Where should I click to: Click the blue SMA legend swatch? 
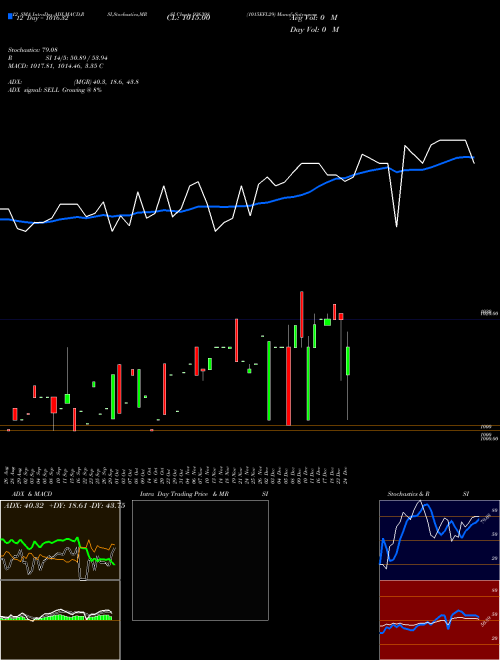(x=10, y=17)
